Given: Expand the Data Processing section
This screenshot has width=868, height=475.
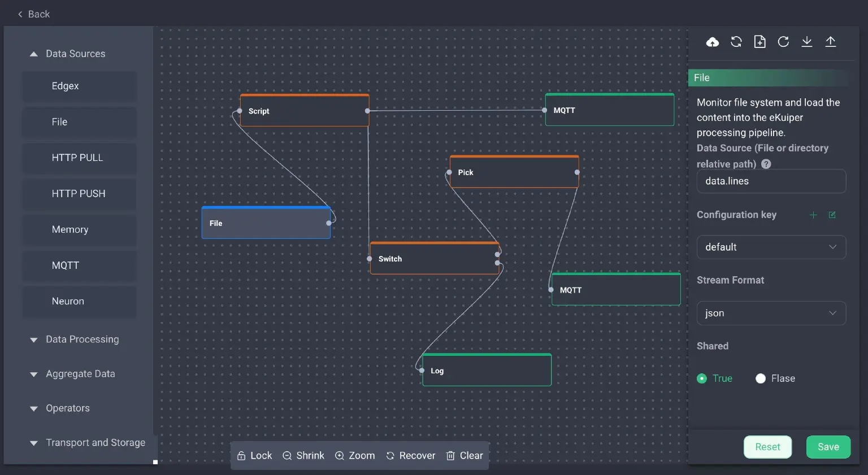Looking at the screenshot, I should [83, 339].
